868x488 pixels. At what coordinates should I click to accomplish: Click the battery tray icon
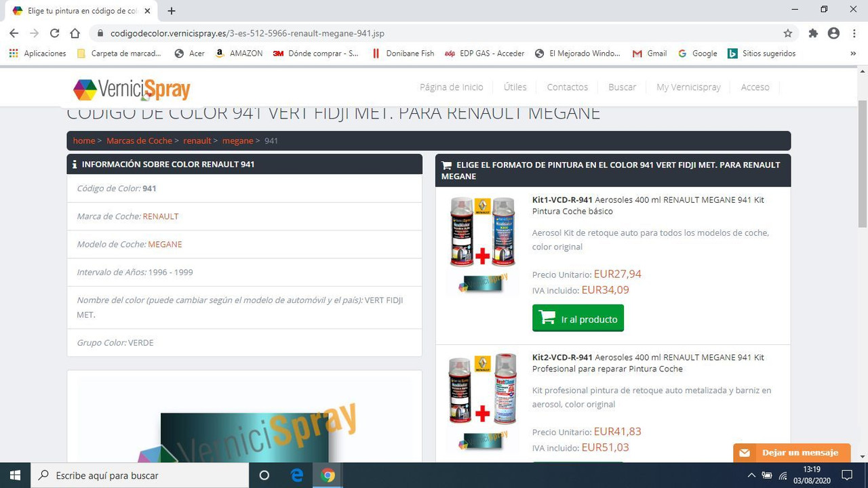[767, 475]
